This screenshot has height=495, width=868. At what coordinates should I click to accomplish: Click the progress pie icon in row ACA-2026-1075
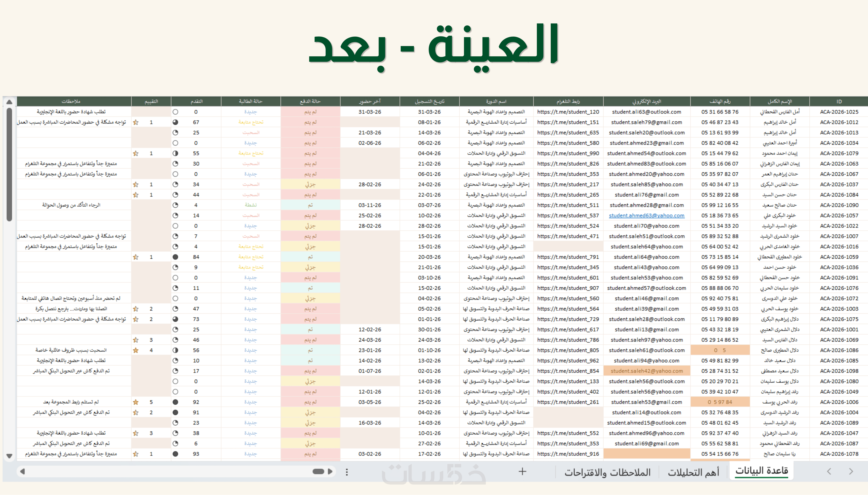(x=175, y=319)
